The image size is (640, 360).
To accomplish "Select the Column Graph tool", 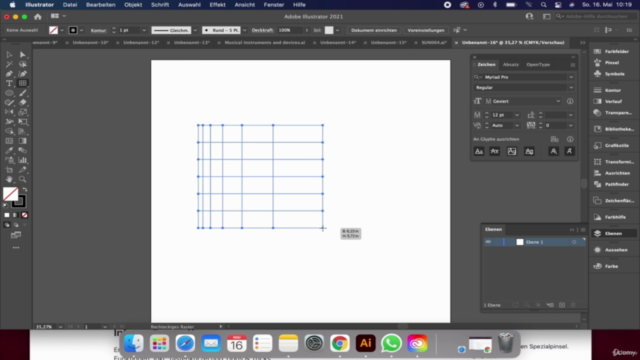I will point(22,160).
